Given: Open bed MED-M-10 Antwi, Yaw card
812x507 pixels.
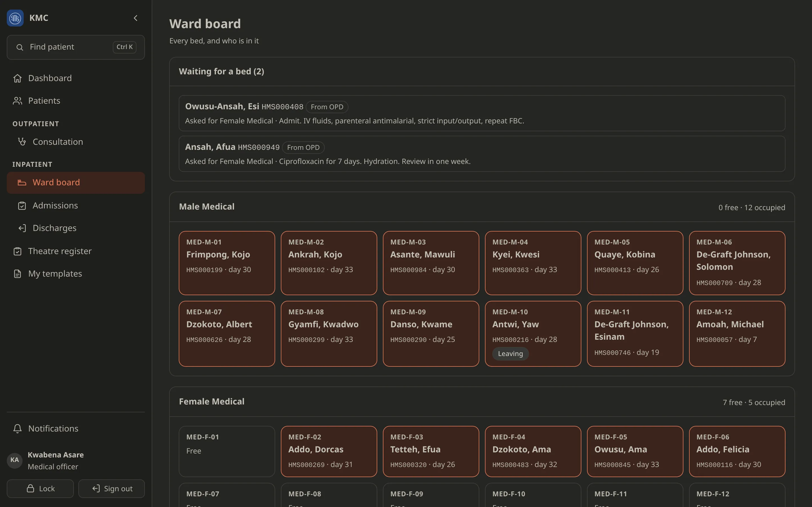Looking at the screenshot, I should [x=533, y=334].
